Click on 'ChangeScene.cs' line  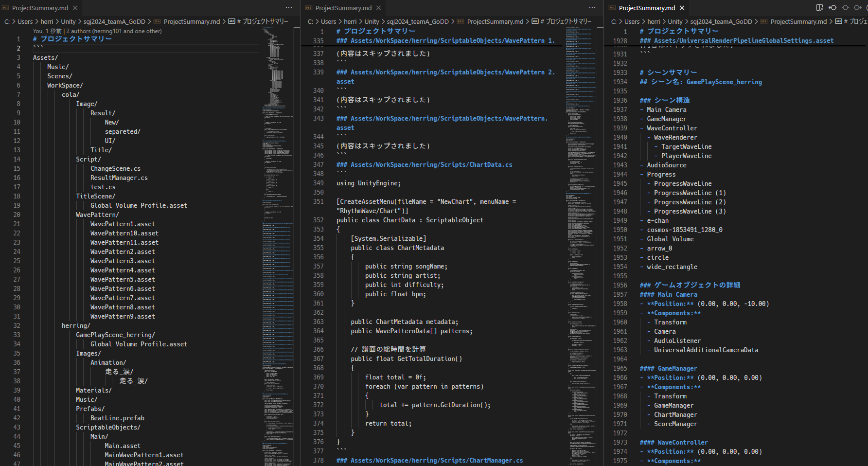point(115,168)
